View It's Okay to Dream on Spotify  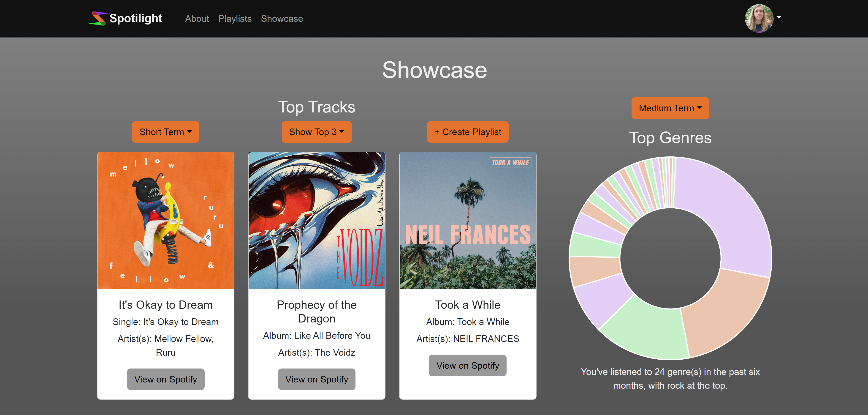click(x=165, y=379)
